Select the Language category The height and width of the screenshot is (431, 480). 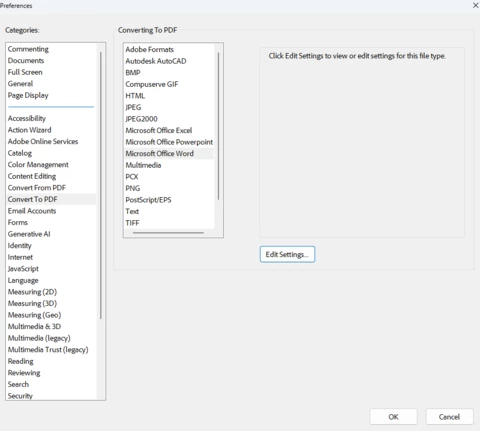(x=23, y=280)
